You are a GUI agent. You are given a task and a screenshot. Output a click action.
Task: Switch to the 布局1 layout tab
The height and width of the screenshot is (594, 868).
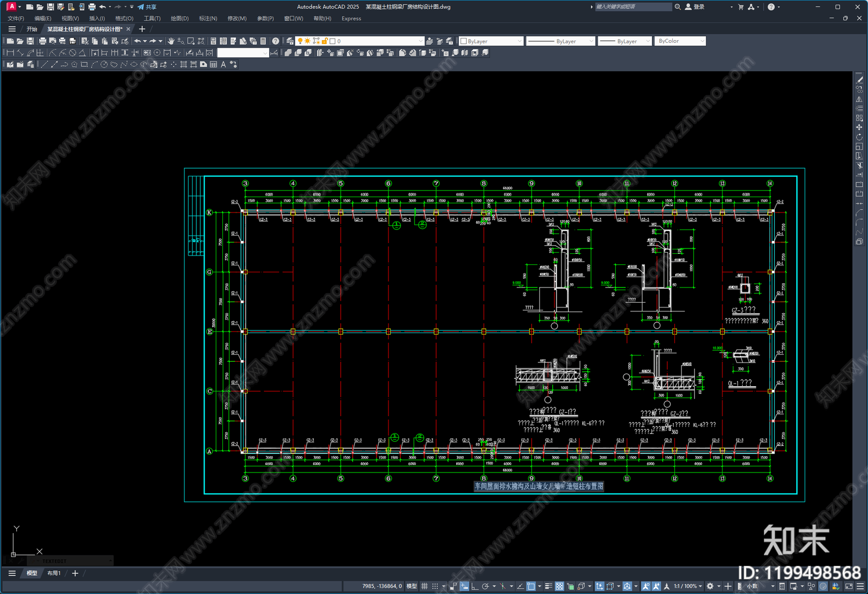pos(54,573)
